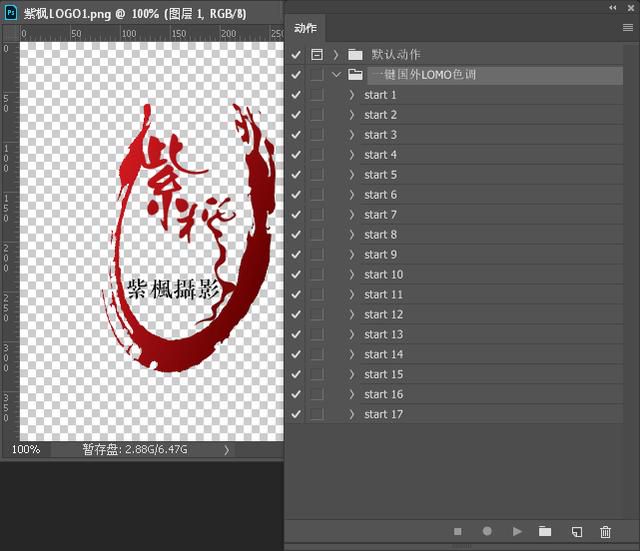
Task: Close the Actions panel with X
Action: pyautogui.click(x=631, y=8)
